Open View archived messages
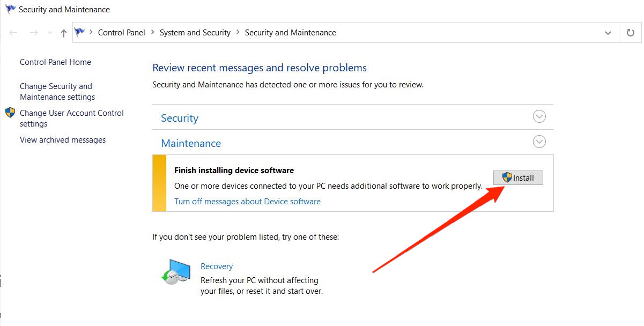644x326 pixels. pyautogui.click(x=63, y=140)
